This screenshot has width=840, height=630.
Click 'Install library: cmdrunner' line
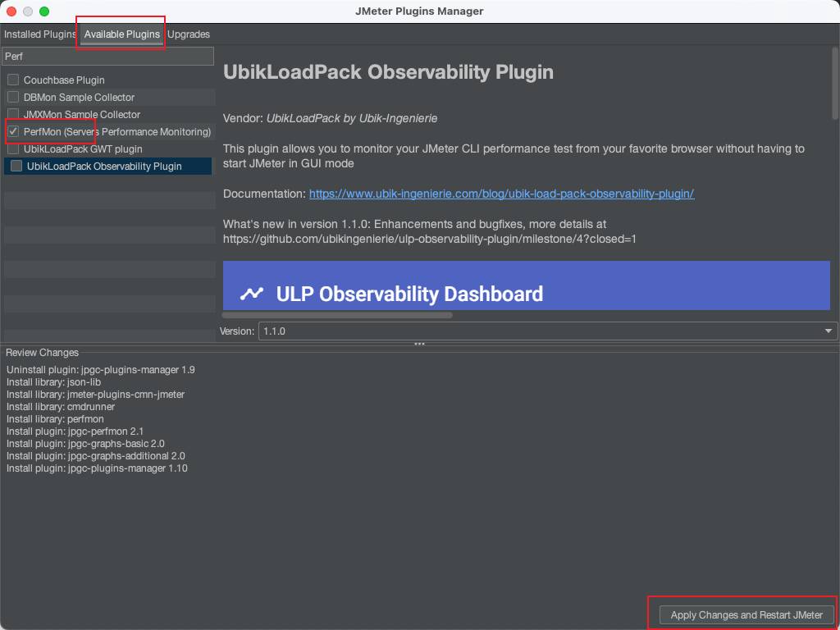pos(61,407)
